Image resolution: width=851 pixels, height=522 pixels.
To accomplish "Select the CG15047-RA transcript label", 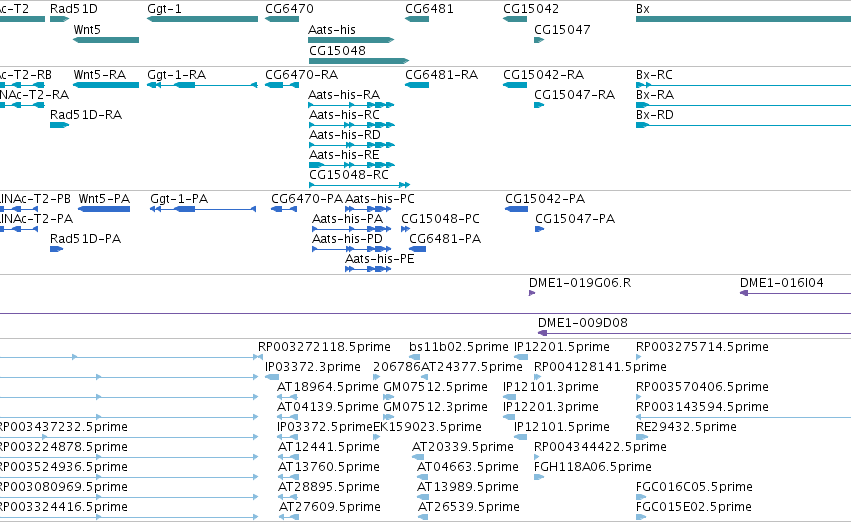I will [x=574, y=94].
